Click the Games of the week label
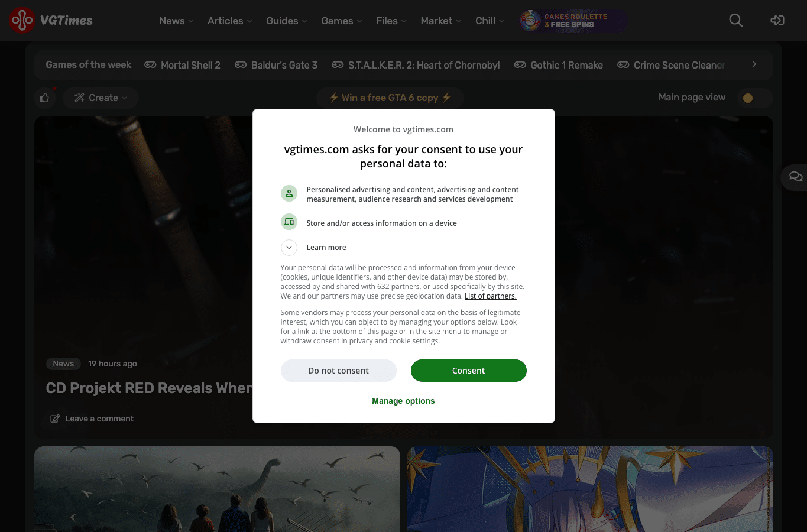Image resolution: width=807 pixels, height=532 pixels. pos(89,65)
